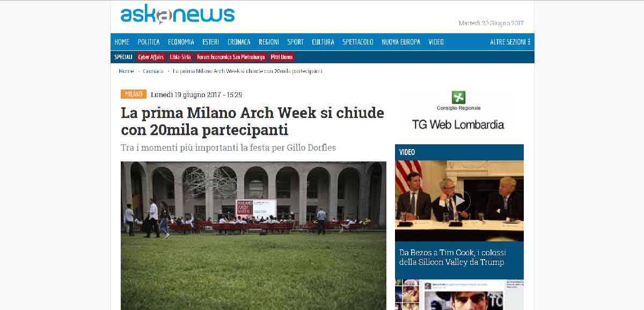Go to the Sport section

point(295,42)
